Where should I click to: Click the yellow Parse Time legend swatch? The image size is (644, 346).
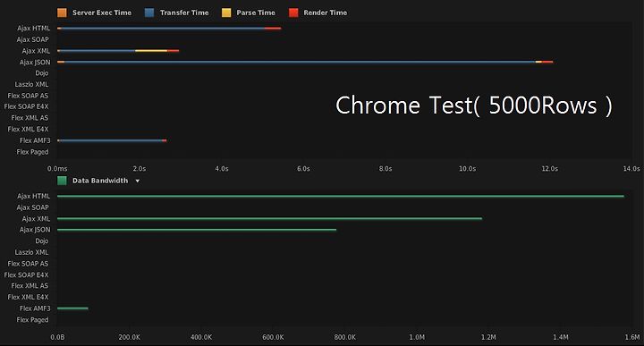[226, 13]
